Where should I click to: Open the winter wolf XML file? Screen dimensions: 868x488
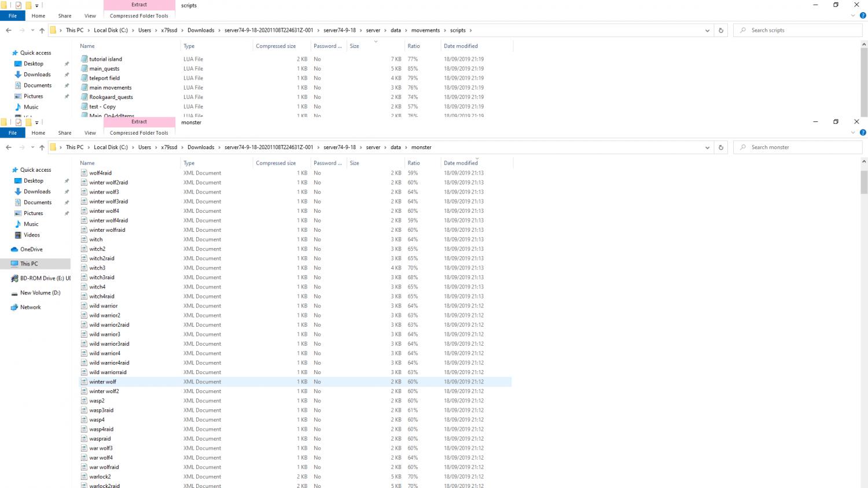pyautogui.click(x=103, y=382)
